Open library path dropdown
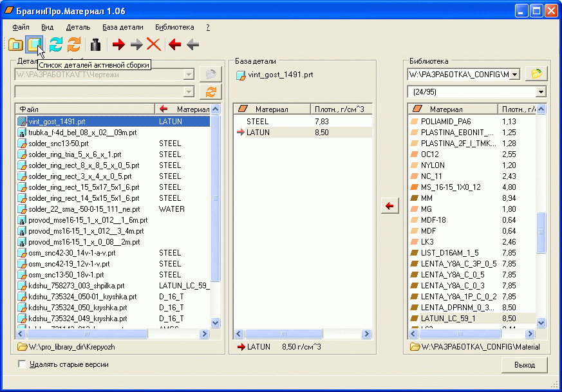This screenshot has width=562, height=392. 515,75
